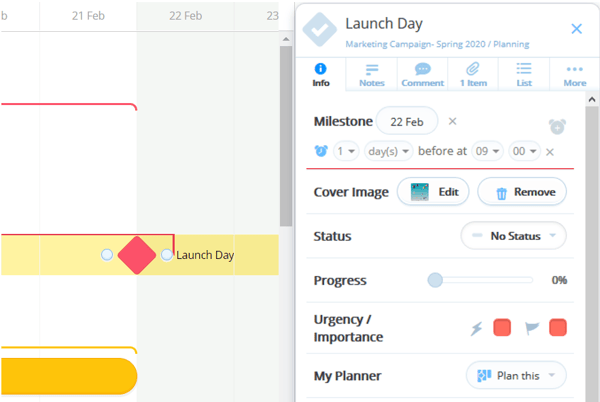The image size is (600, 402).
Task: Click the Launch Day milestone checkmark icon
Action: (320, 29)
